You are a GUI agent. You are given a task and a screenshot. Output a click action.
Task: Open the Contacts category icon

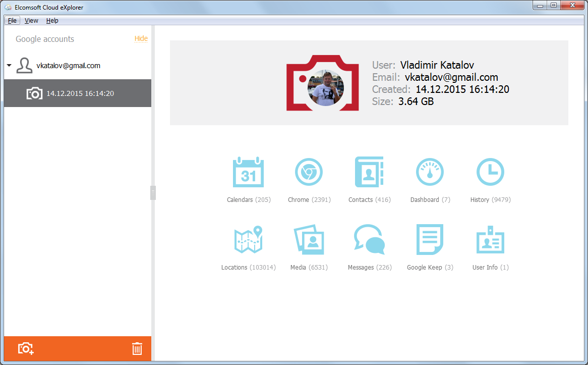pos(369,173)
